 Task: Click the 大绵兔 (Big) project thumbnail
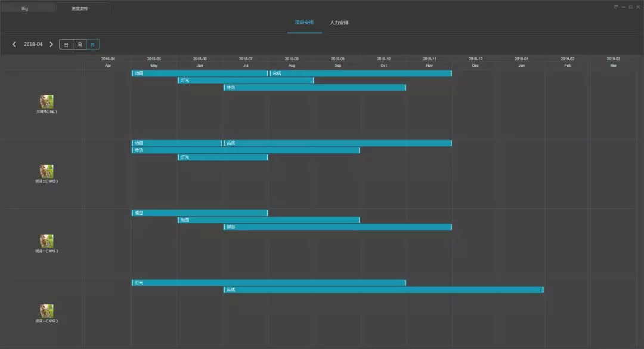pos(47,101)
